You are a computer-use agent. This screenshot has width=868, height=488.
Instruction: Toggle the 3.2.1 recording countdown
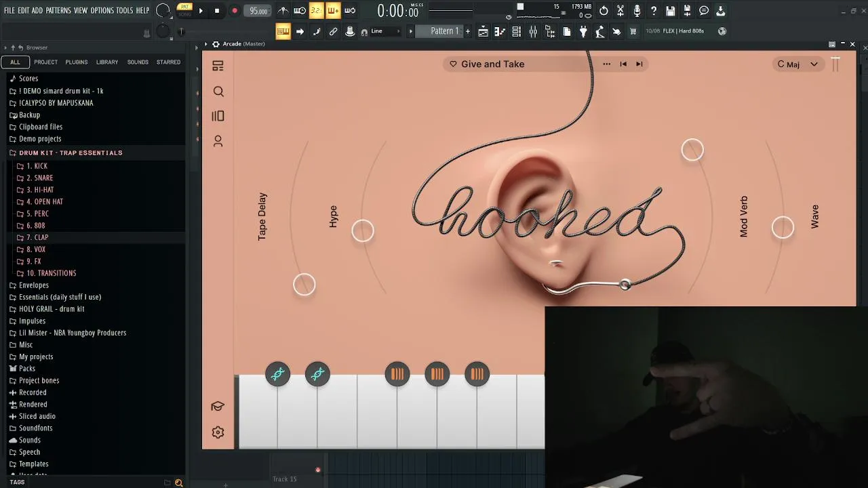click(x=316, y=11)
